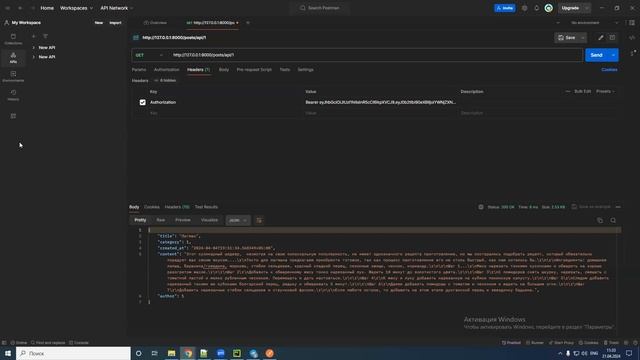640x360 pixels.
Task: Open the Upgrade dropdown arrow
Action: click(587, 8)
